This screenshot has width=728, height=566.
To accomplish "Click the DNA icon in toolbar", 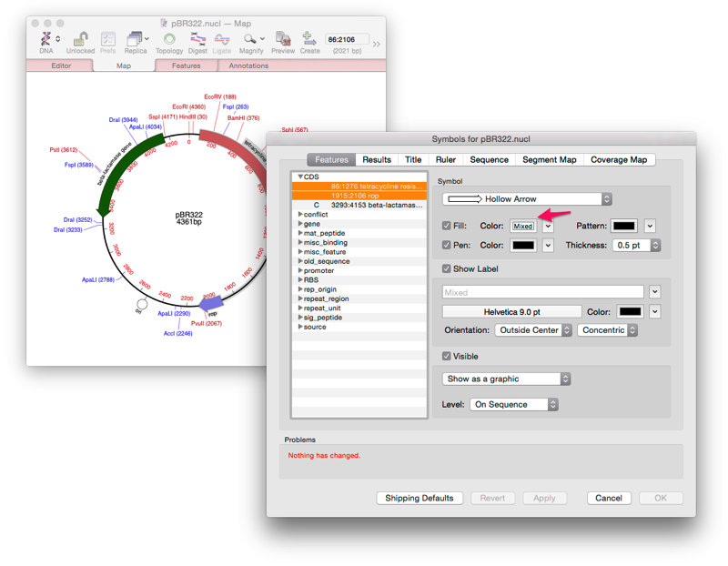I will 45,39.
